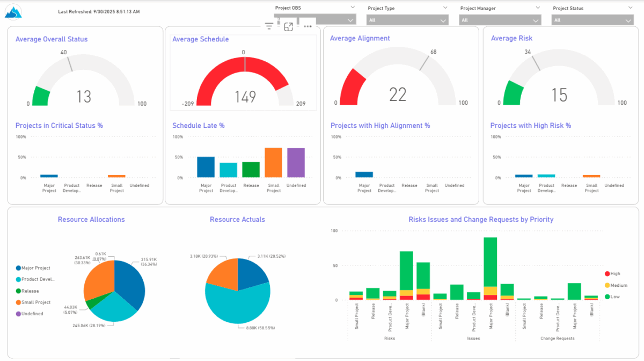Click the blue mountain logo in top-left corner
Image resolution: width=644 pixels, height=361 pixels.
tap(12, 11)
